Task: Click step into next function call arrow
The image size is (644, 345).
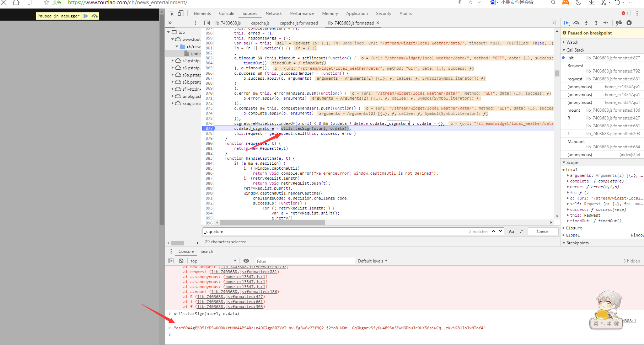Action: click(586, 23)
